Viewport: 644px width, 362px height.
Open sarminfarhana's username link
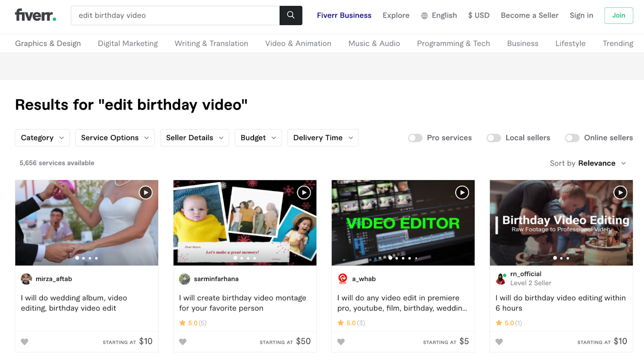[216, 279]
